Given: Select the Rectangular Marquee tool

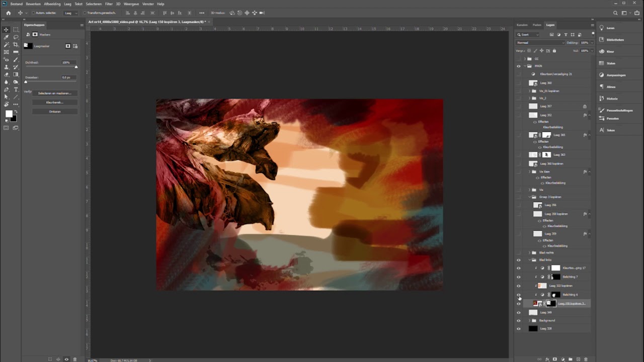Looking at the screenshot, I should point(16,30).
